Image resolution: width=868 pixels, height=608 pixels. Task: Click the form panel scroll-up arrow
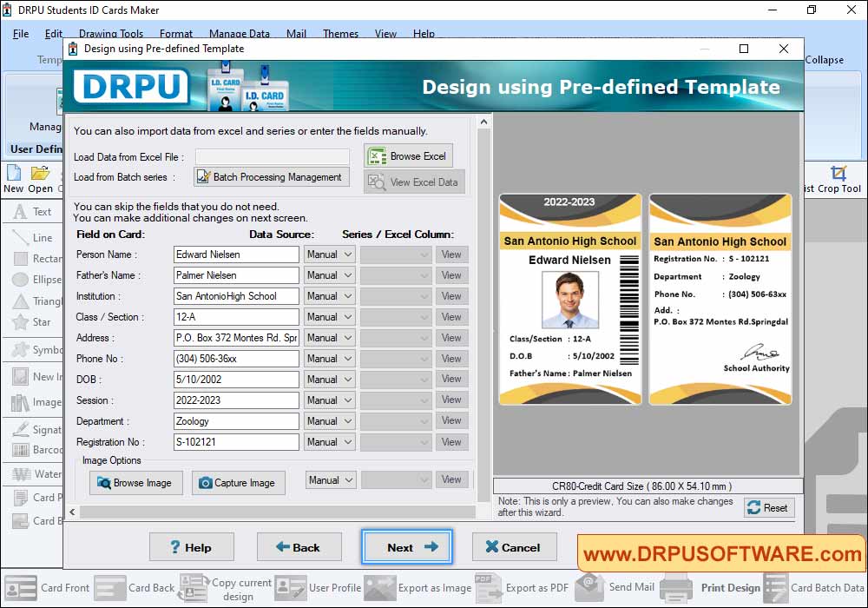[483, 122]
